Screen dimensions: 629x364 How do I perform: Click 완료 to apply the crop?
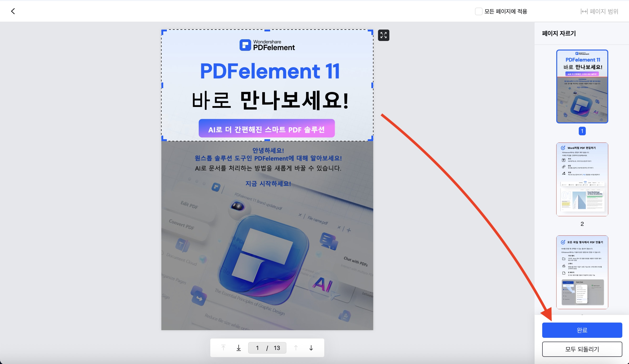582,330
